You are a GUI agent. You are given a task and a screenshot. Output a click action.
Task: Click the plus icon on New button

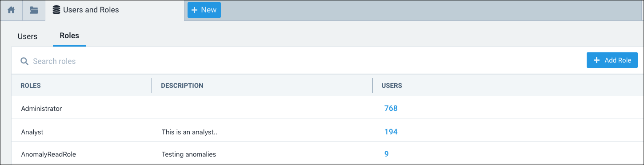[194, 10]
